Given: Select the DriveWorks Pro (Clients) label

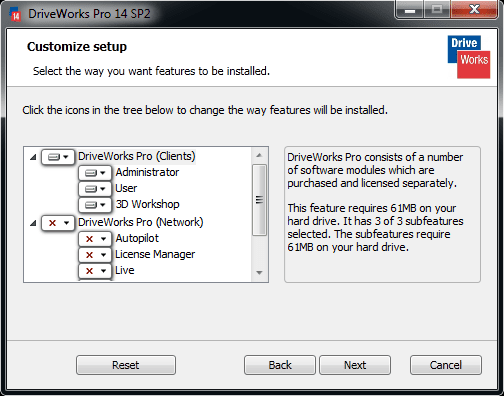Looking at the screenshot, I should click(x=137, y=156).
